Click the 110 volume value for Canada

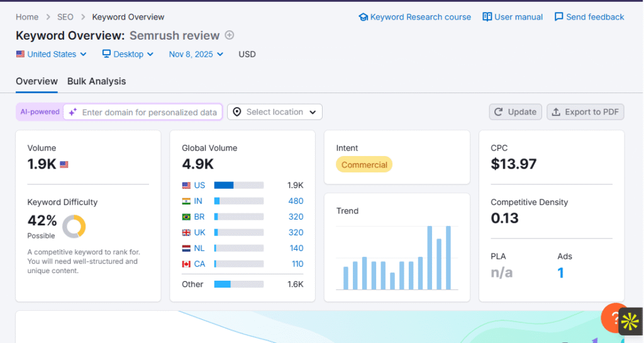(297, 264)
